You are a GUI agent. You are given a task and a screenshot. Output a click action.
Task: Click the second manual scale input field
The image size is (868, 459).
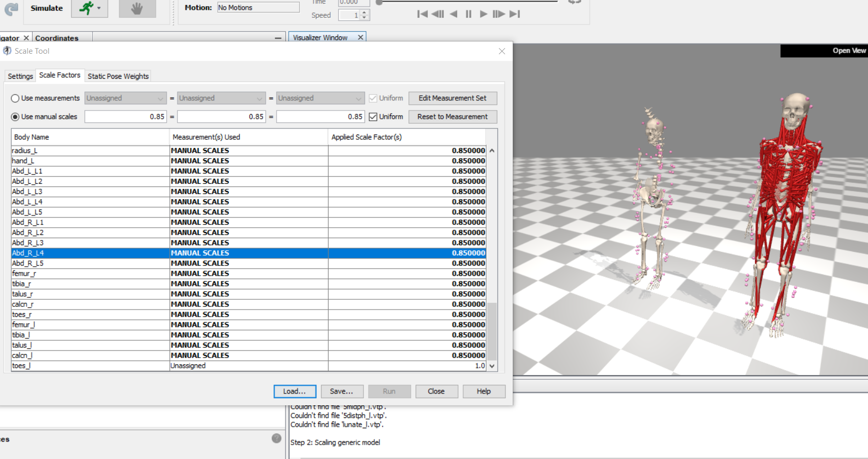(x=221, y=117)
